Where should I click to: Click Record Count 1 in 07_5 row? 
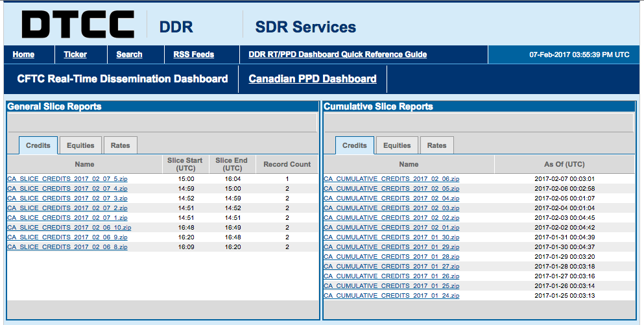(x=287, y=179)
